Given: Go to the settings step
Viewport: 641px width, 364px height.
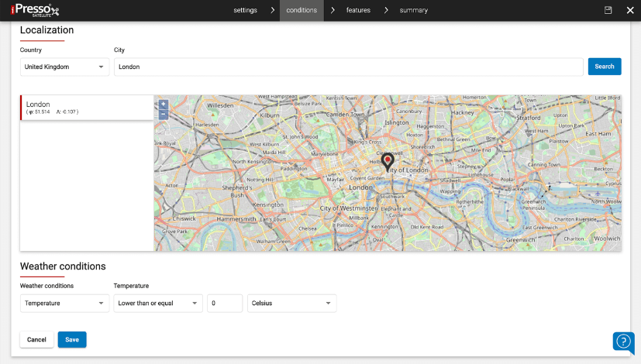Looking at the screenshot, I should [x=245, y=10].
